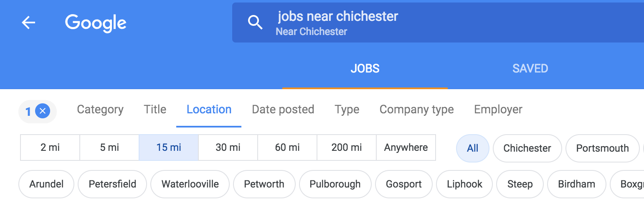Filter jobs by Arundel
The image size is (644, 205).
click(x=46, y=184)
